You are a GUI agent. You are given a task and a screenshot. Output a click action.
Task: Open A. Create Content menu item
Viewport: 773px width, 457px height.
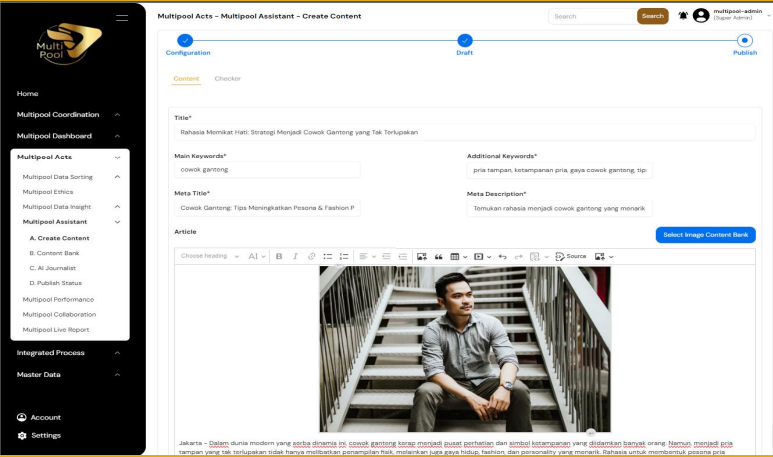[x=60, y=238]
